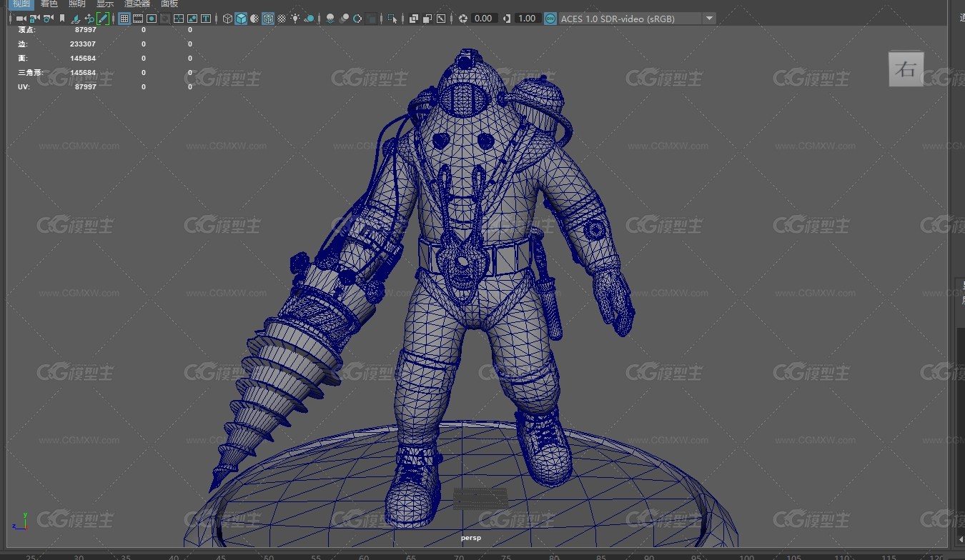Click the Exposure aperture icon
The height and width of the screenshot is (560, 965).
[463, 19]
